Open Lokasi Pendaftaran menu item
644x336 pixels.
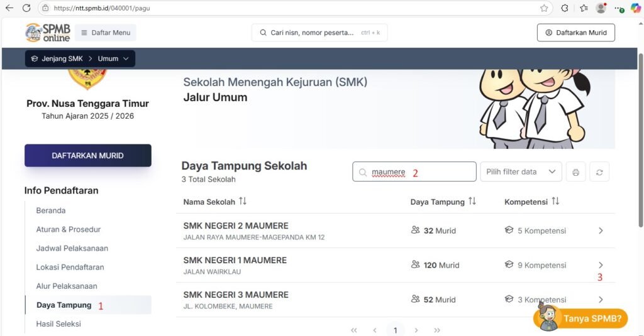point(70,267)
